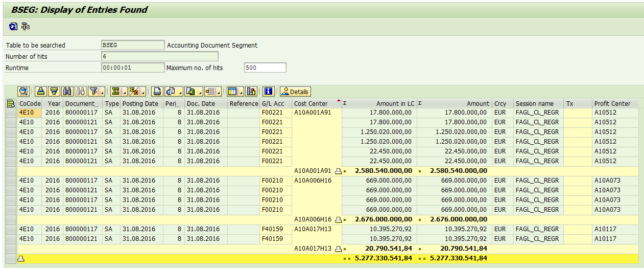This screenshot has width=644, height=268.
Task: Click the Select All icon above row selectors
Action: pos(10,103)
